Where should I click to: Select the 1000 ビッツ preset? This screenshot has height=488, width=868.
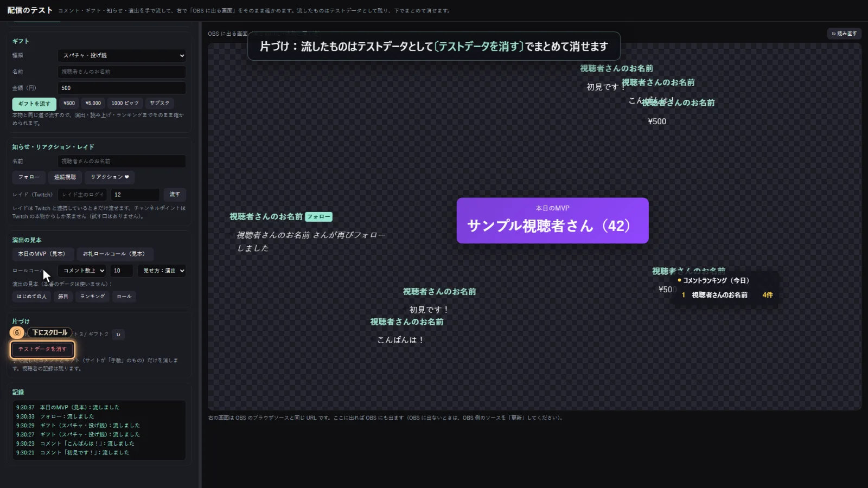tap(125, 103)
